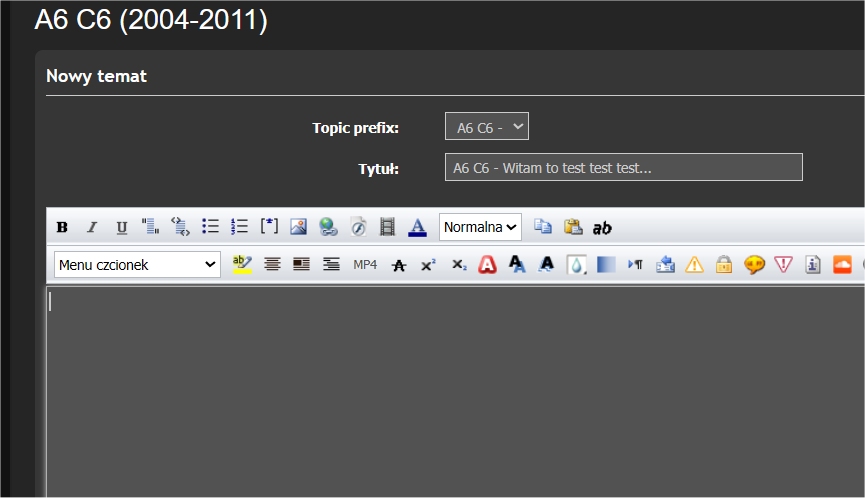The width and height of the screenshot is (865, 498).
Task: Open the Normalna font size dropdown
Action: coord(480,227)
